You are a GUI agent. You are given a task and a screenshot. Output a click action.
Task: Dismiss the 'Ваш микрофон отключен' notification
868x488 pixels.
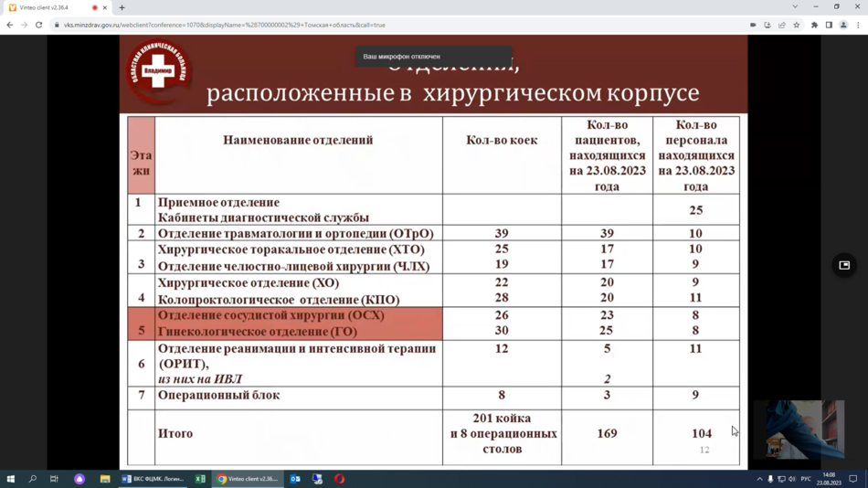434,57
